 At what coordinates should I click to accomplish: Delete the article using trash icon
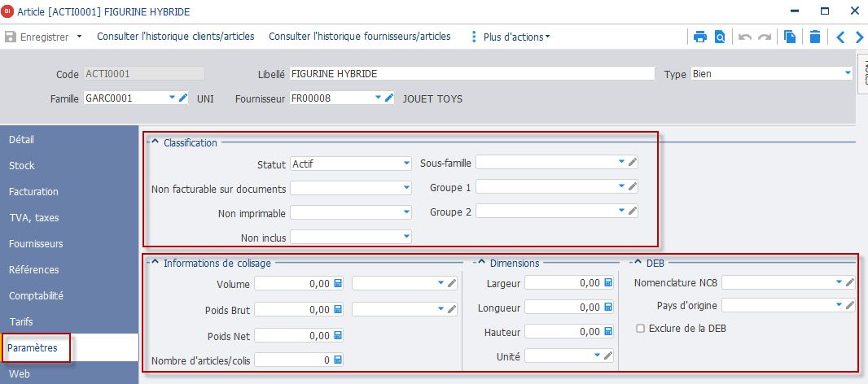[x=815, y=37]
